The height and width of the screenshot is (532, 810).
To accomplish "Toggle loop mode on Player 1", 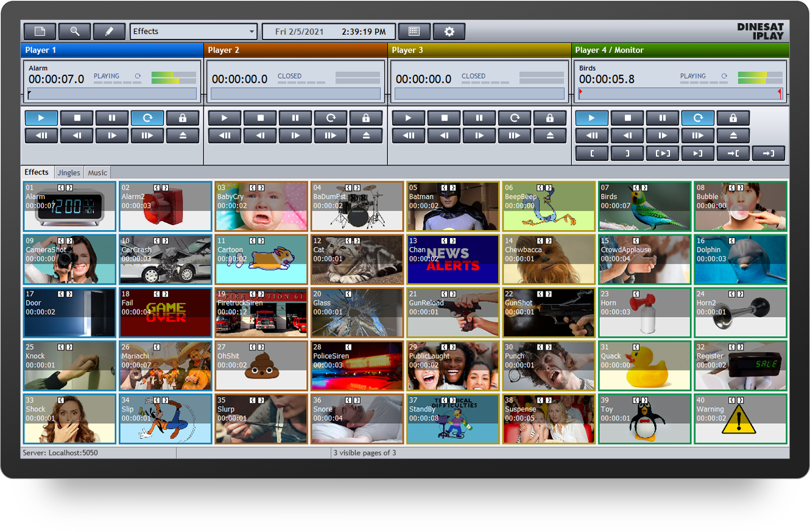I will pyautogui.click(x=147, y=118).
